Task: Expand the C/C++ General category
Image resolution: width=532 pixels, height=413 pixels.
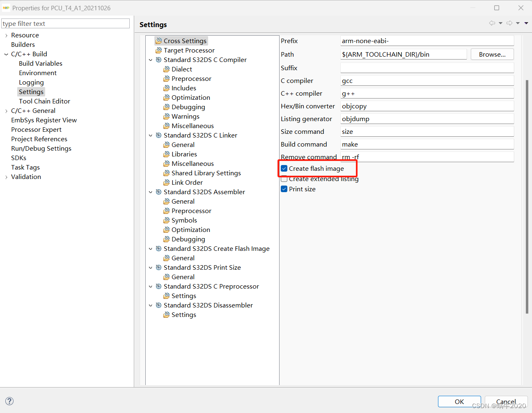Action: (6, 111)
